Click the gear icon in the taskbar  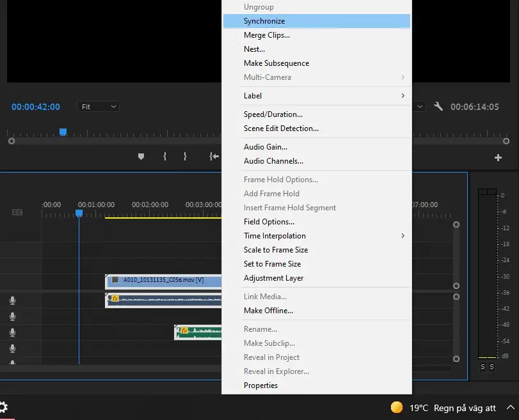coord(3,407)
